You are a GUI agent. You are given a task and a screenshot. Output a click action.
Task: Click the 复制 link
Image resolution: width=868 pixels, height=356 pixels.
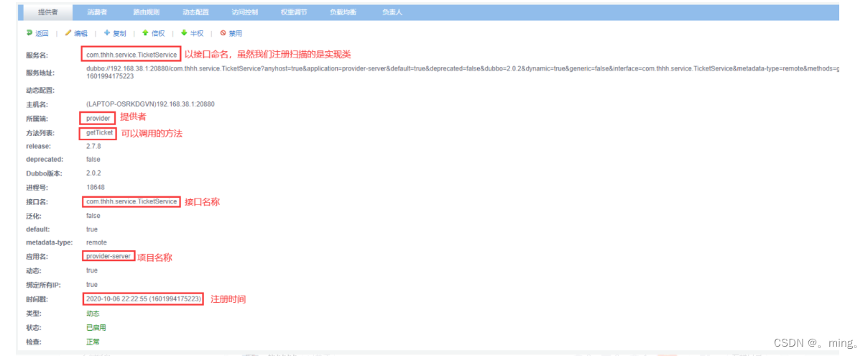[119, 34]
